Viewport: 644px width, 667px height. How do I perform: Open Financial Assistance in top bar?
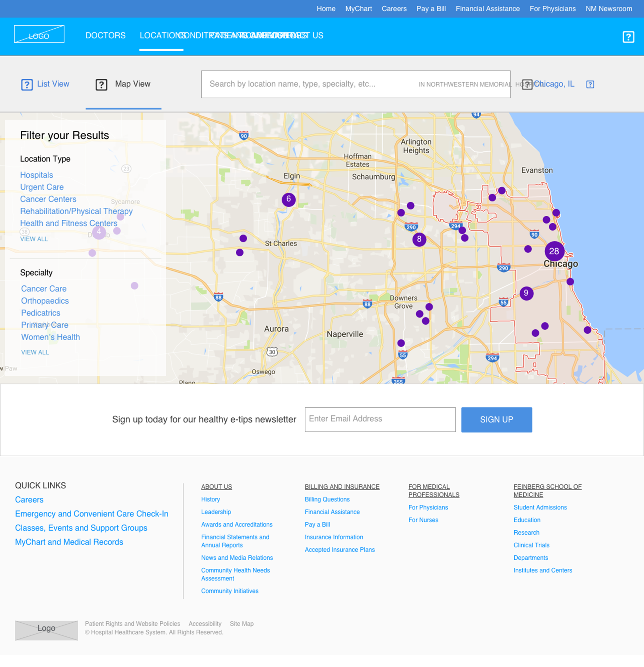point(488,9)
